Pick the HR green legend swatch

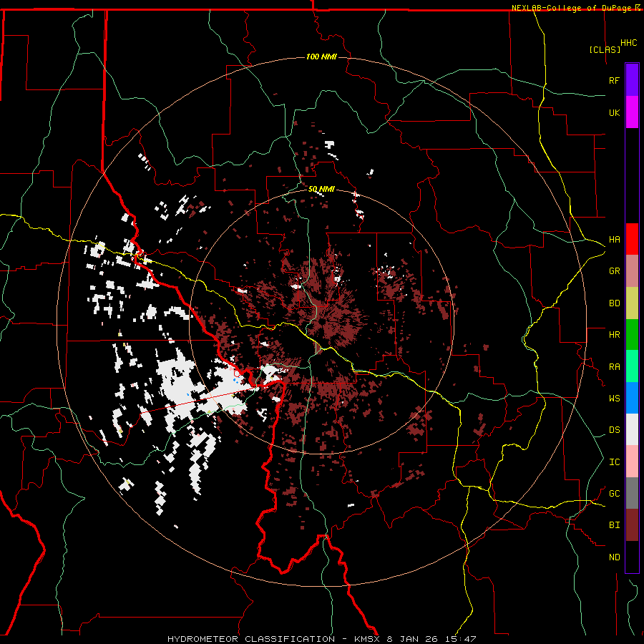click(x=632, y=335)
